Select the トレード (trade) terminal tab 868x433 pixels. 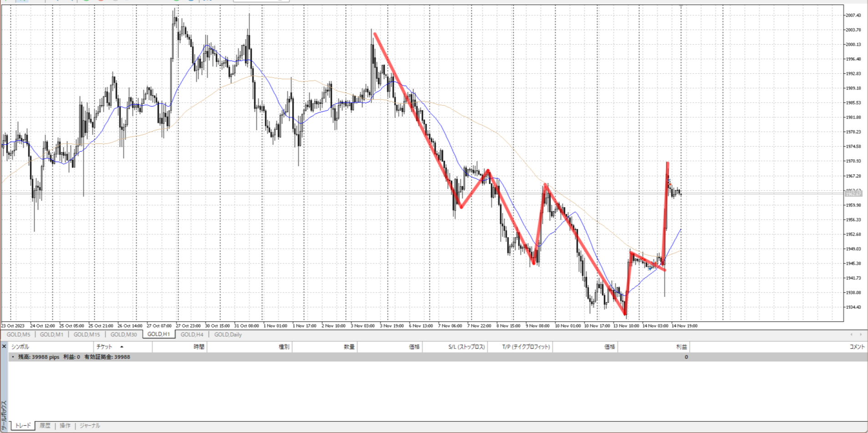[x=23, y=426]
